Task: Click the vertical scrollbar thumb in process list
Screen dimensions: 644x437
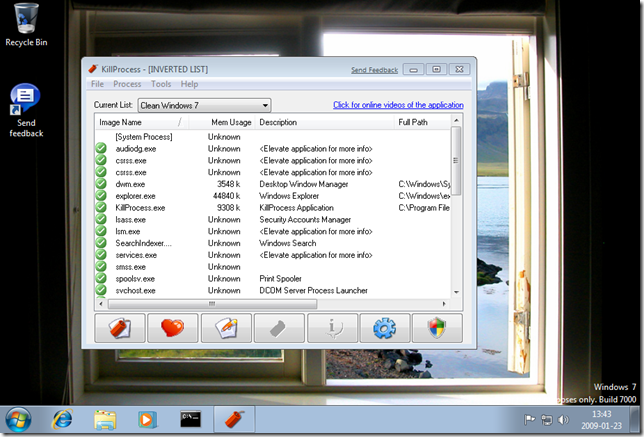Action: (456, 160)
